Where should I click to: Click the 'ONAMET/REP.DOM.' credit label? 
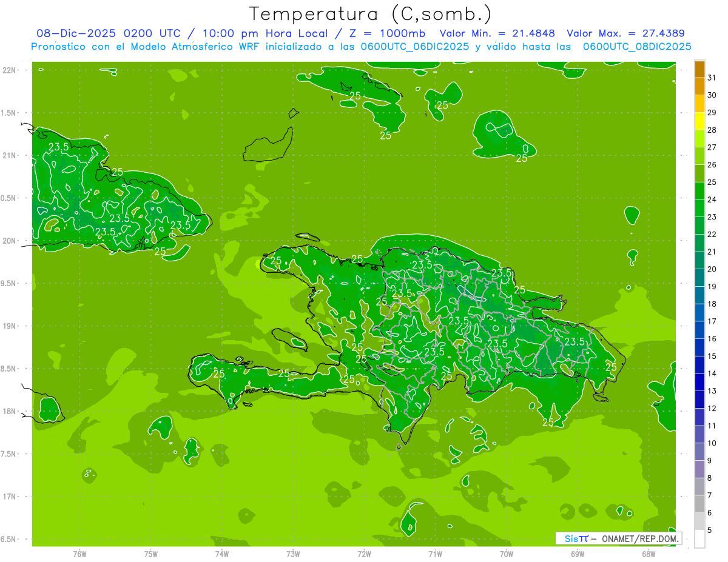tap(641, 538)
